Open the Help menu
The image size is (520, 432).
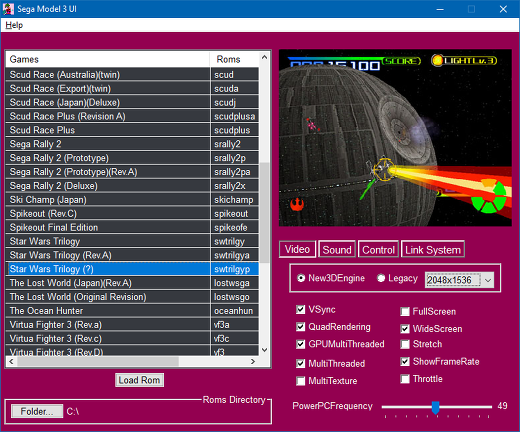click(x=14, y=25)
